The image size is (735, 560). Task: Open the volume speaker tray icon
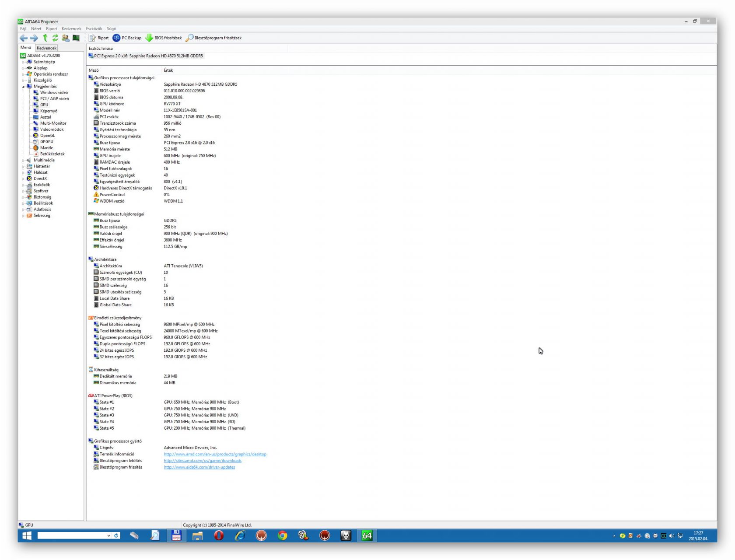tap(672, 536)
